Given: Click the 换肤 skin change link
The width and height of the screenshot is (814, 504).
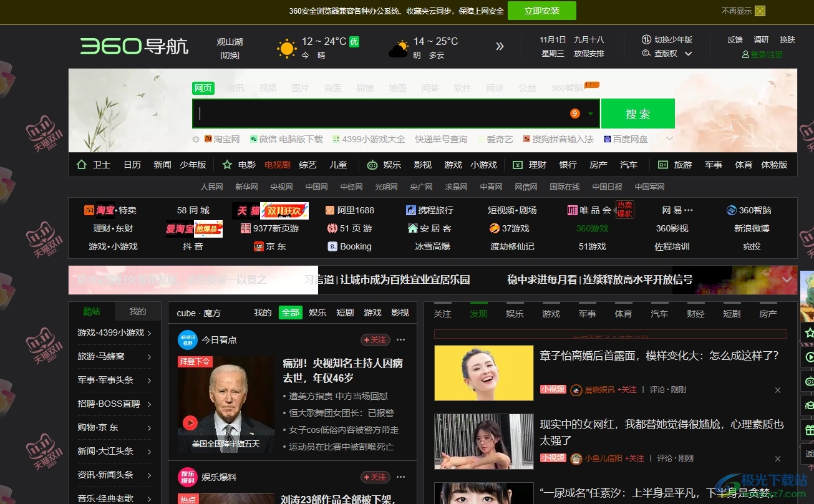Looking at the screenshot, I should tap(788, 40).
